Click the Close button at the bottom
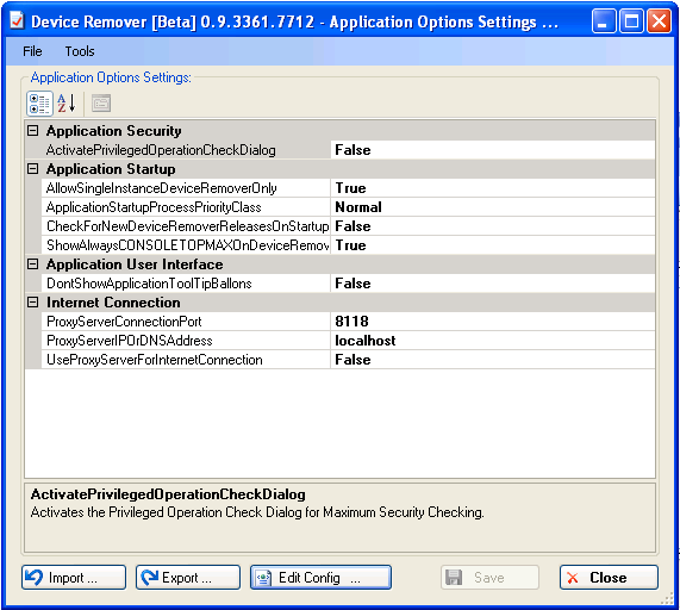Image resolution: width=680 pixels, height=610 pixels. 609,577
